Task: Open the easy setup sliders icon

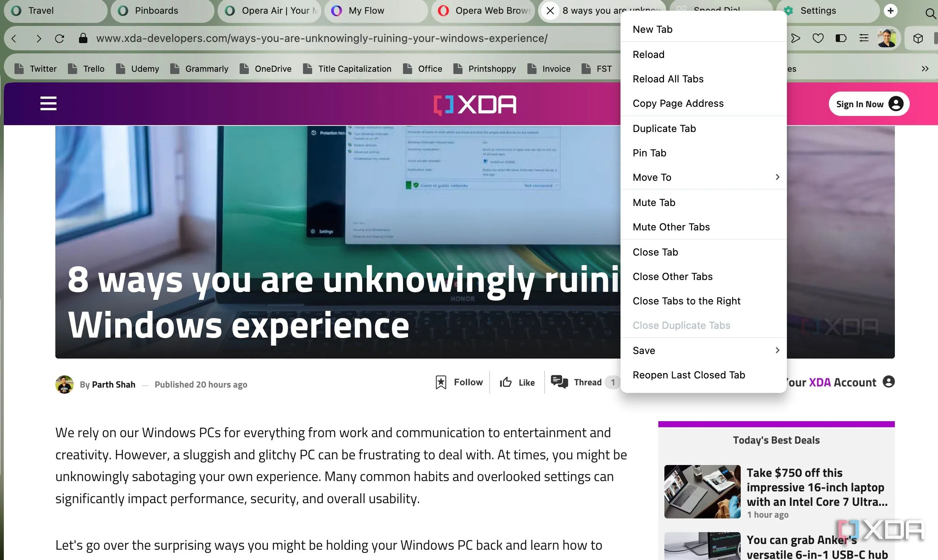Action: (x=864, y=38)
